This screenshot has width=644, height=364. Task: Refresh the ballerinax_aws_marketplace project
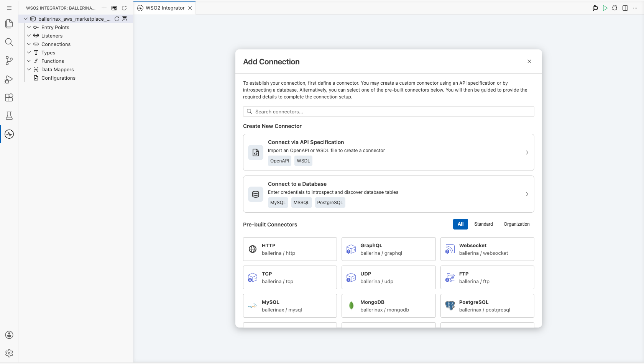117,19
